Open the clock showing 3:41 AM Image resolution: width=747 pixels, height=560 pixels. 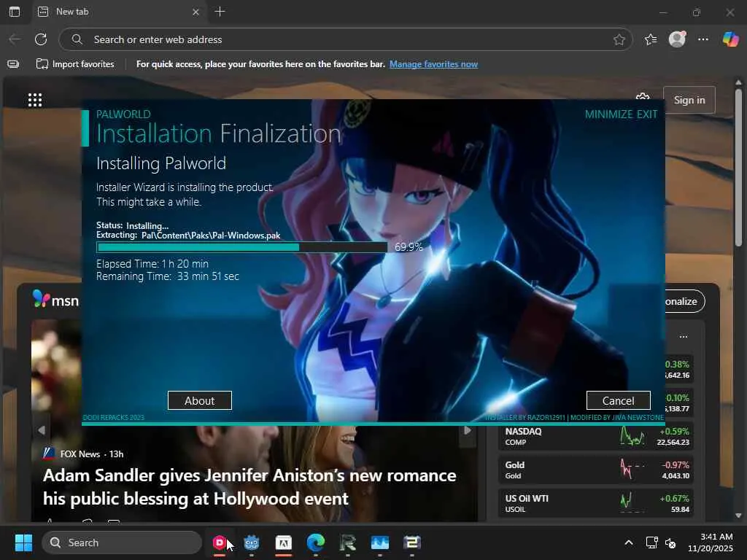point(711,542)
